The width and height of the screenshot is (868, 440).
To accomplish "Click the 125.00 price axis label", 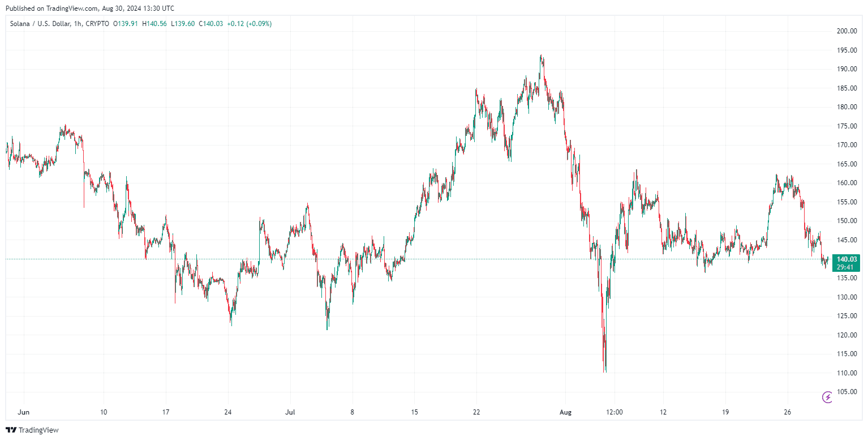I will pos(846,316).
